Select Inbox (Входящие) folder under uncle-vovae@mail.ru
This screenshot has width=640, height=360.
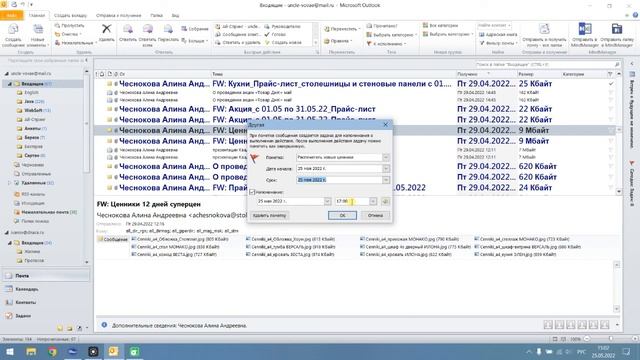point(33,84)
